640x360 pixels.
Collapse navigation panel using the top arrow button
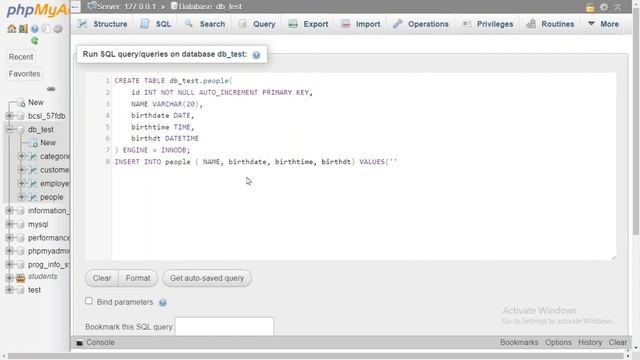click(x=75, y=7)
